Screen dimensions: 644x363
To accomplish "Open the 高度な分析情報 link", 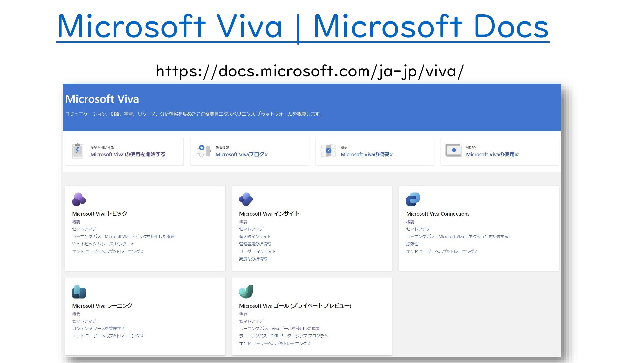I will pos(253,259).
